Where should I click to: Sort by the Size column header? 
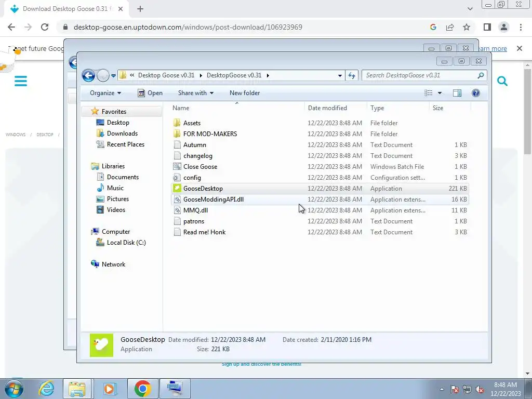[438, 108]
